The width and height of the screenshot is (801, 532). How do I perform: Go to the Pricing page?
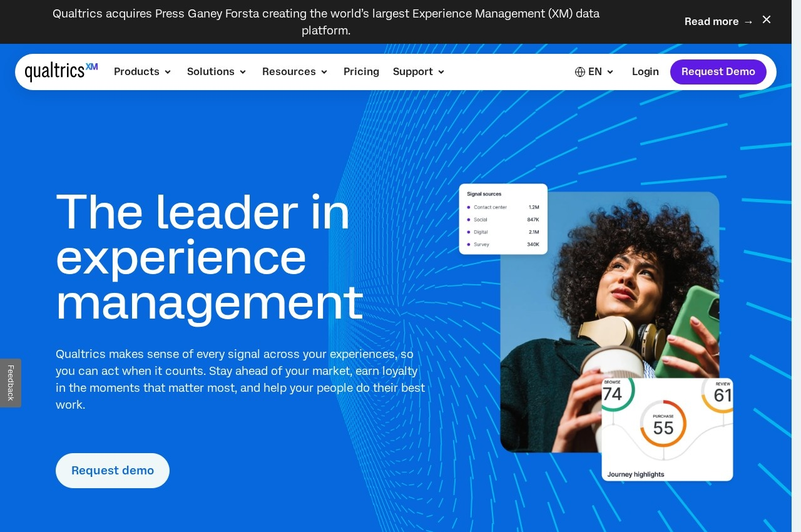click(x=361, y=72)
